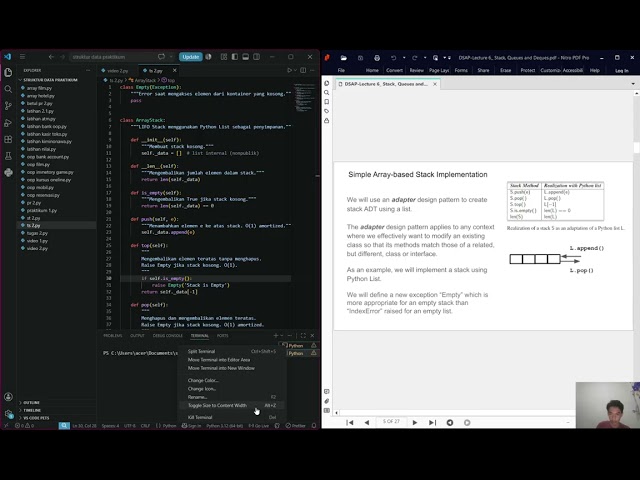Open the Bookmarks panel icon in Nitro PDF

pyautogui.click(x=327, y=102)
